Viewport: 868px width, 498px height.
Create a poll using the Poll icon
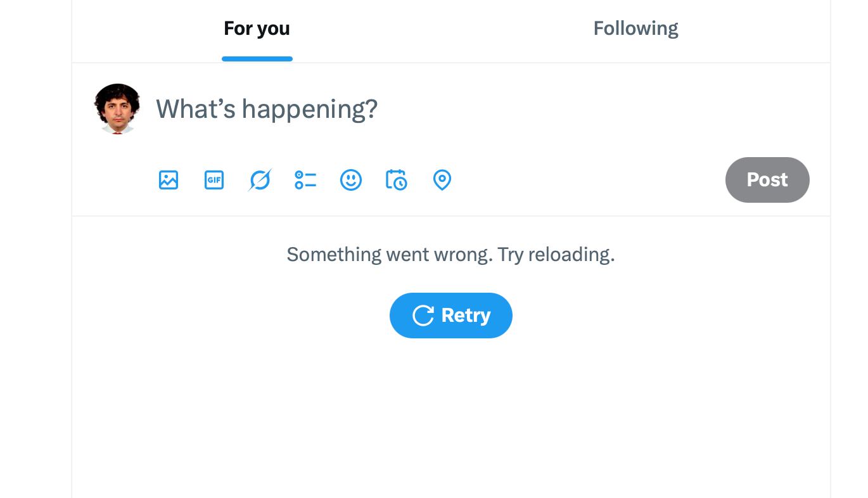(305, 180)
